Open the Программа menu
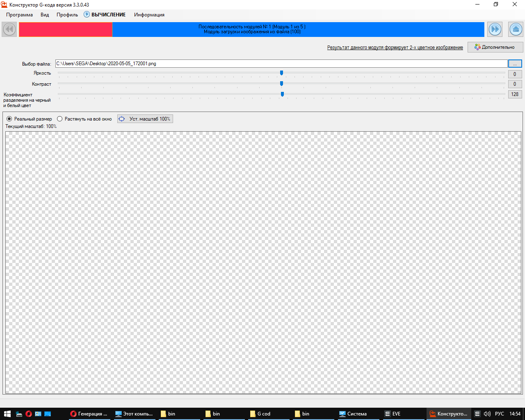Viewport: 525px width, 420px height. click(x=19, y=15)
